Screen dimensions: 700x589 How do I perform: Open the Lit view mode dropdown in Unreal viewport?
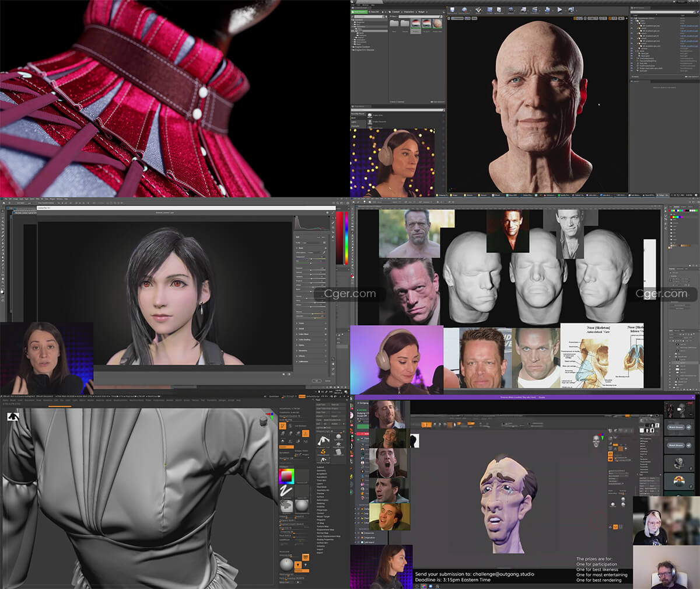(469, 19)
